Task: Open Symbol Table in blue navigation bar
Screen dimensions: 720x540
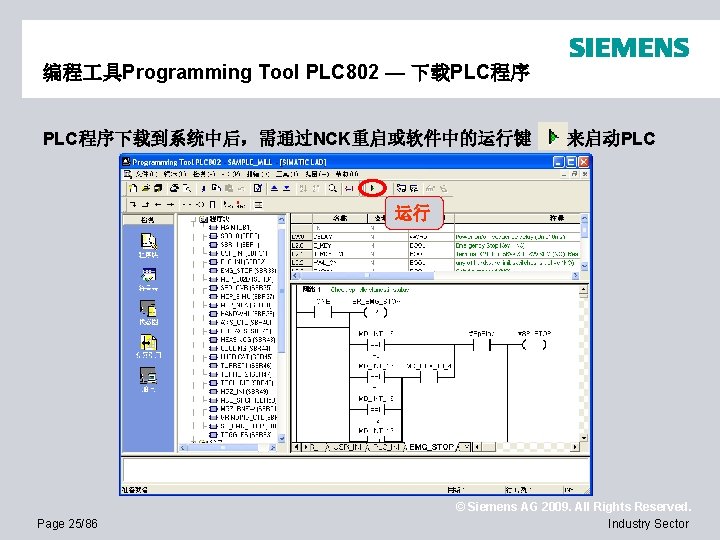Action: pos(148,279)
